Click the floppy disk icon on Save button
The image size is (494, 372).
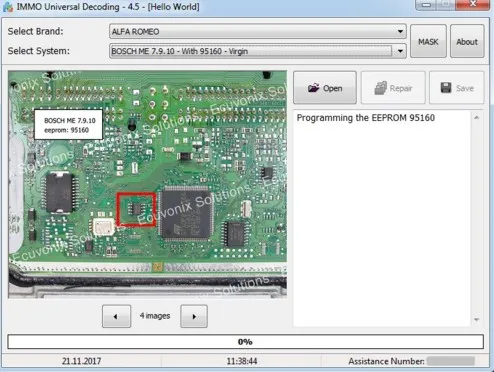pyautogui.click(x=446, y=88)
